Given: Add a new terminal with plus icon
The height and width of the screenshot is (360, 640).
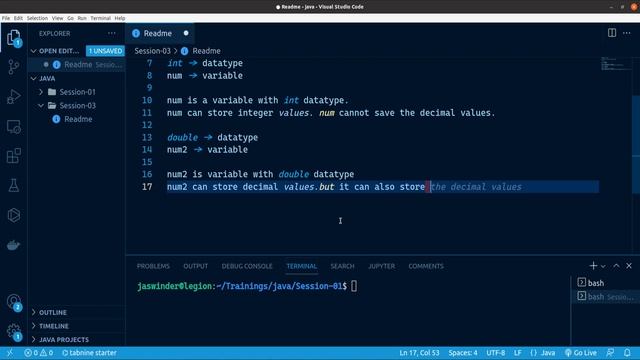Looking at the screenshot, I should point(593,266).
